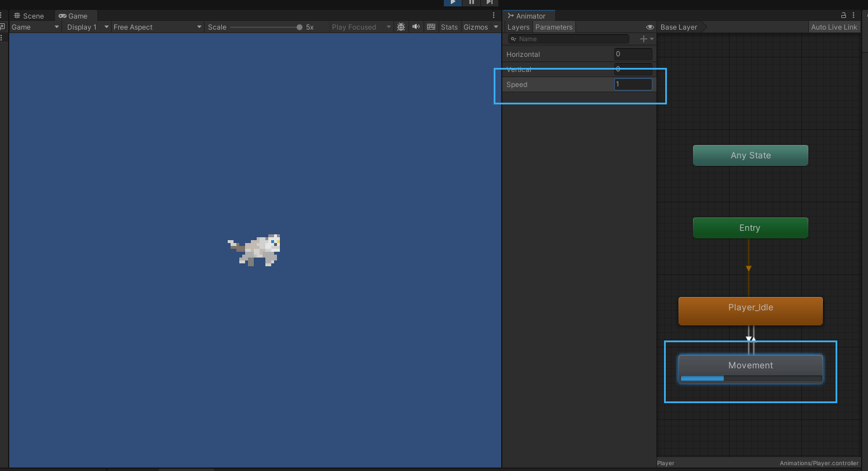Click the lock icon on the Animator panel

coord(844,16)
